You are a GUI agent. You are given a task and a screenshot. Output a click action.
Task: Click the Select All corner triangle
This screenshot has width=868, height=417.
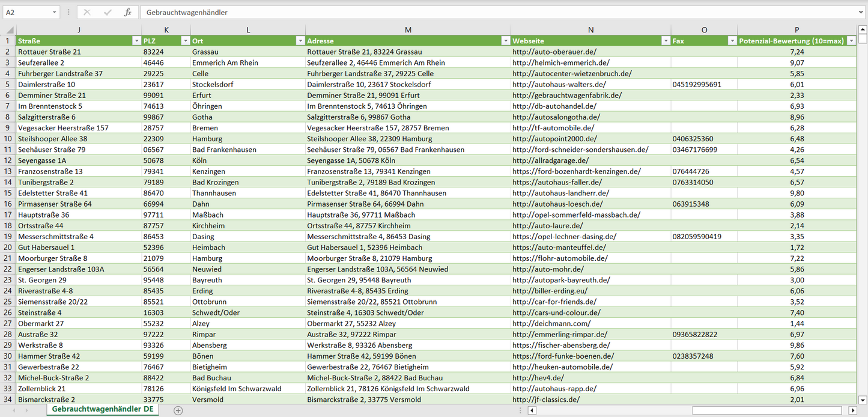[9, 30]
